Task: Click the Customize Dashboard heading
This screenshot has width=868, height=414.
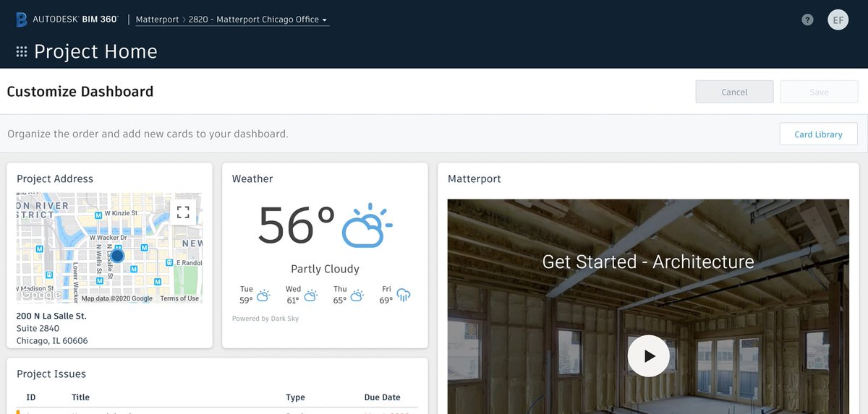Action: 80,92
